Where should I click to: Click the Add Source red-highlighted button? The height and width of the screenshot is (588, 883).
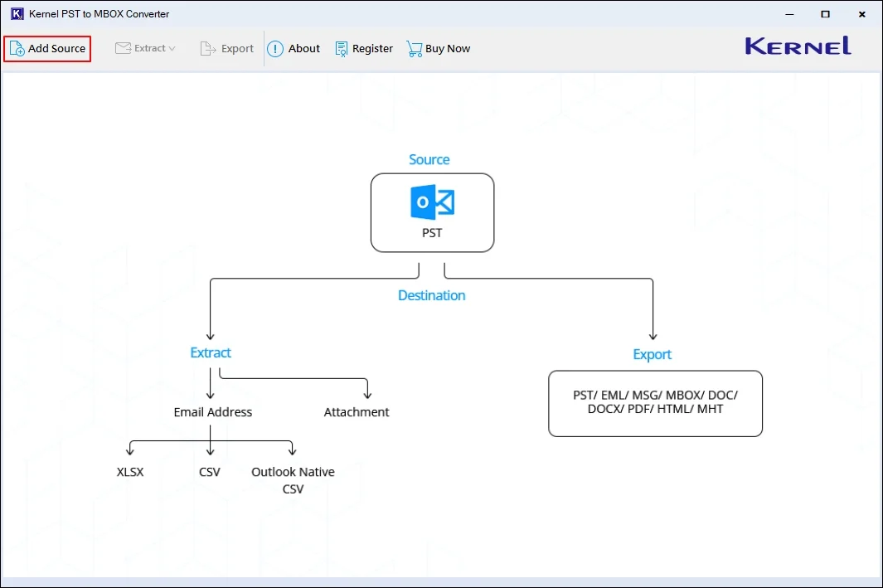tap(46, 48)
